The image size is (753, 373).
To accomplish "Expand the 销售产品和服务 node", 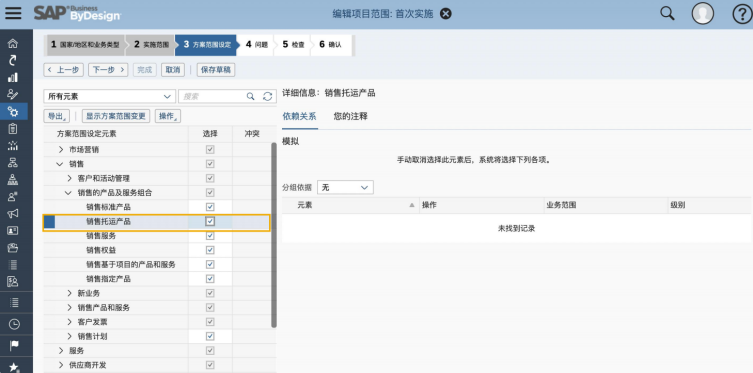I will click(x=69, y=308).
